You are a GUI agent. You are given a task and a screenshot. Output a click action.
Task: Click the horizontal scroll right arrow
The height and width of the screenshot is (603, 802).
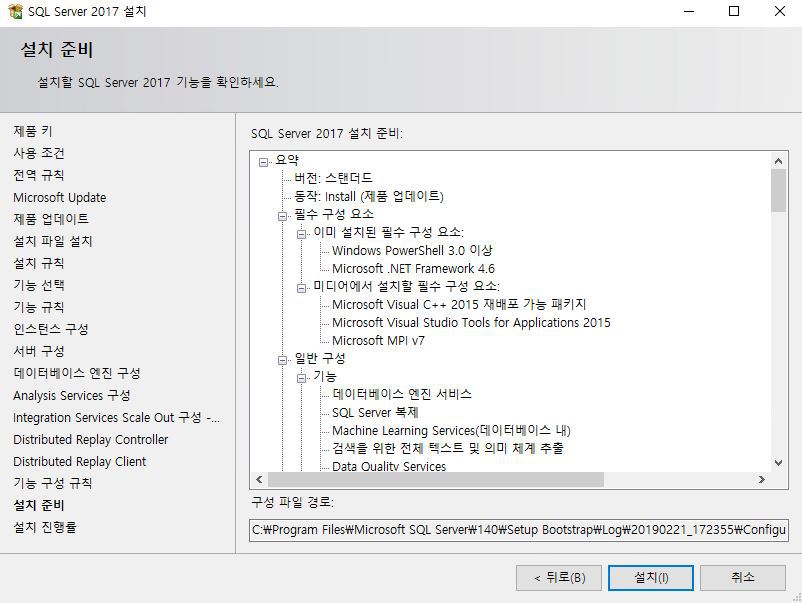pyautogui.click(x=762, y=480)
